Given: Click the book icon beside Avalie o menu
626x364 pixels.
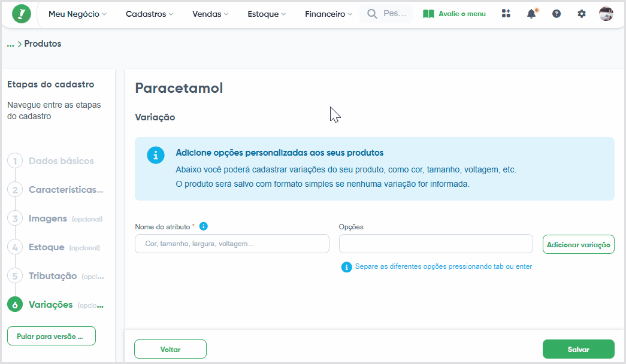Looking at the screenshot, I should pyautogui.click(x=428, y=14).
